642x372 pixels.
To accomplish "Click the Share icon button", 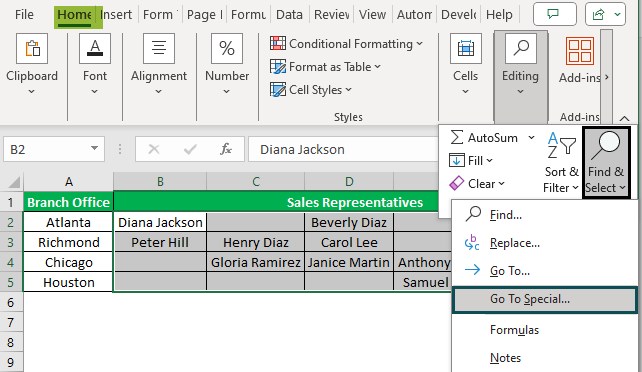I will pos(598,15).
